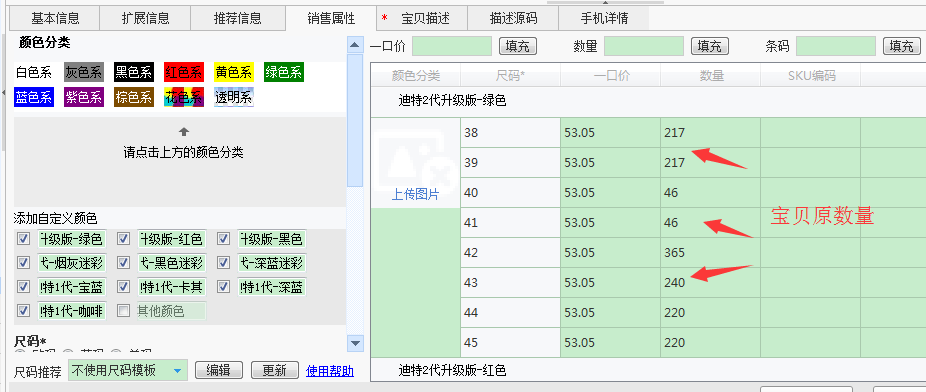Image resolution: width=926 pixels, height=392 pixels.
Task: Select the 透明系 transparent swatch
Action: point(233,97)
